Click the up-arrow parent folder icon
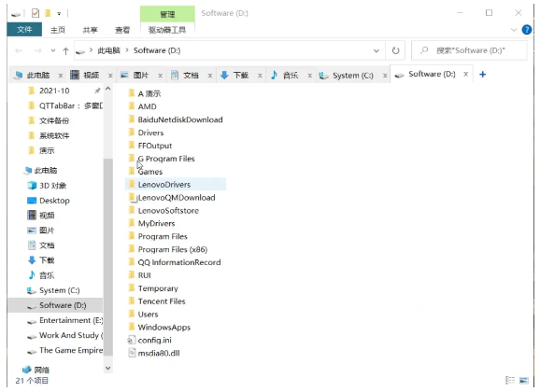 [x=65, y=51]
